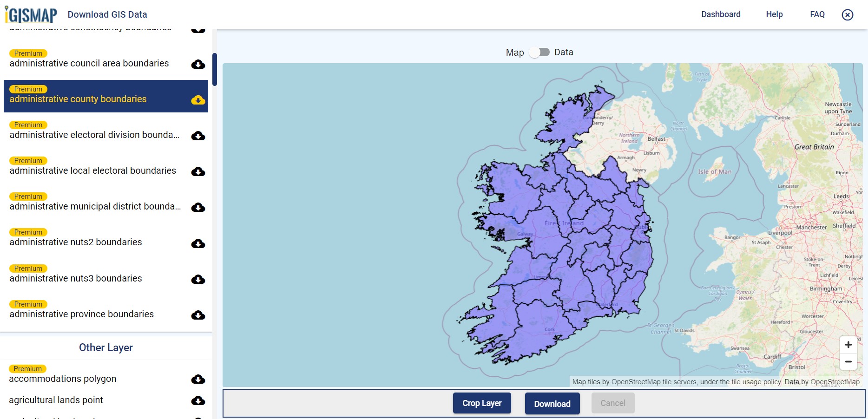
Task: Click the Download button below the map
Action: 552,404
